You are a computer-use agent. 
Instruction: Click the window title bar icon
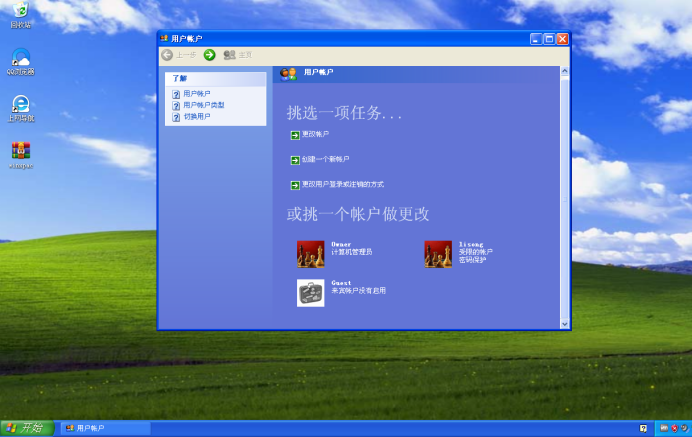[x=164, y=38]
